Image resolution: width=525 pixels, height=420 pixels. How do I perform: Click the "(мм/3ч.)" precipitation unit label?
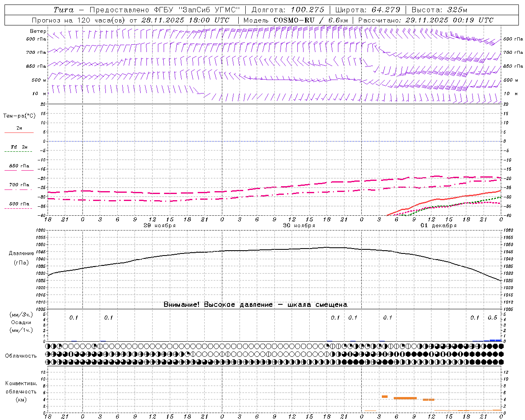[x=21, y=315]
